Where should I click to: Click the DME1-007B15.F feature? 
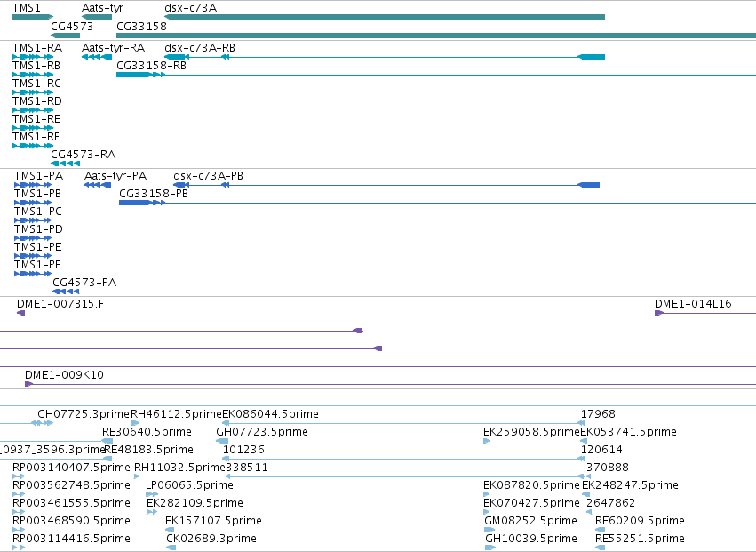pos(60,304)
